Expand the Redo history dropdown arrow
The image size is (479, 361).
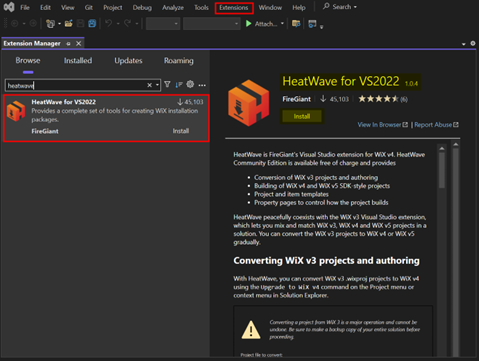point(137,24)
